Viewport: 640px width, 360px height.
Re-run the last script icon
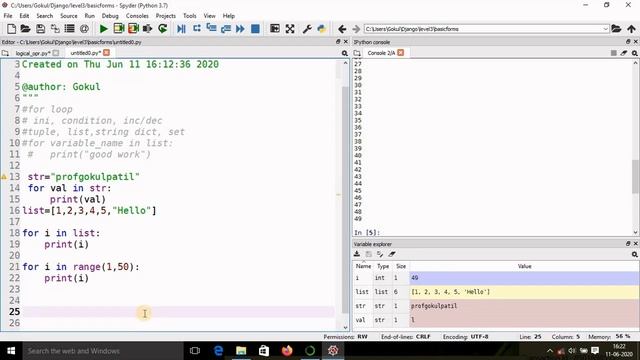(x=162, y=29)
